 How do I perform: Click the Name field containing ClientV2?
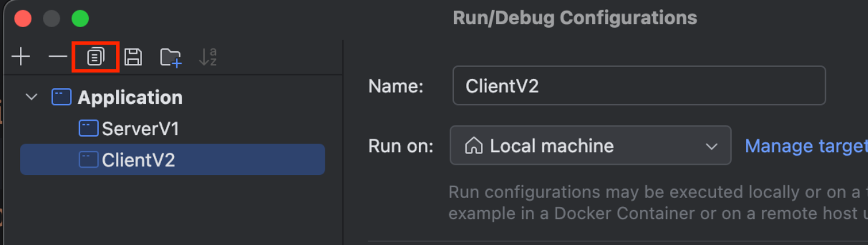tap(639, 86)
